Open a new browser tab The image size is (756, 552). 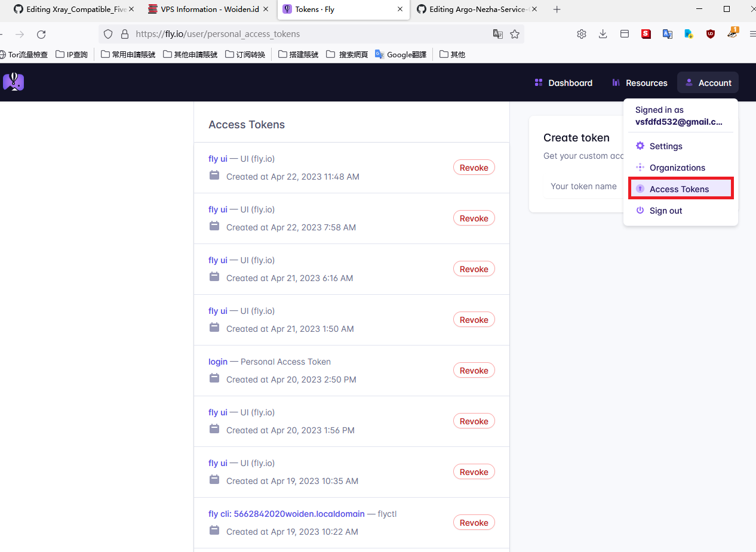tap(557, 10)
